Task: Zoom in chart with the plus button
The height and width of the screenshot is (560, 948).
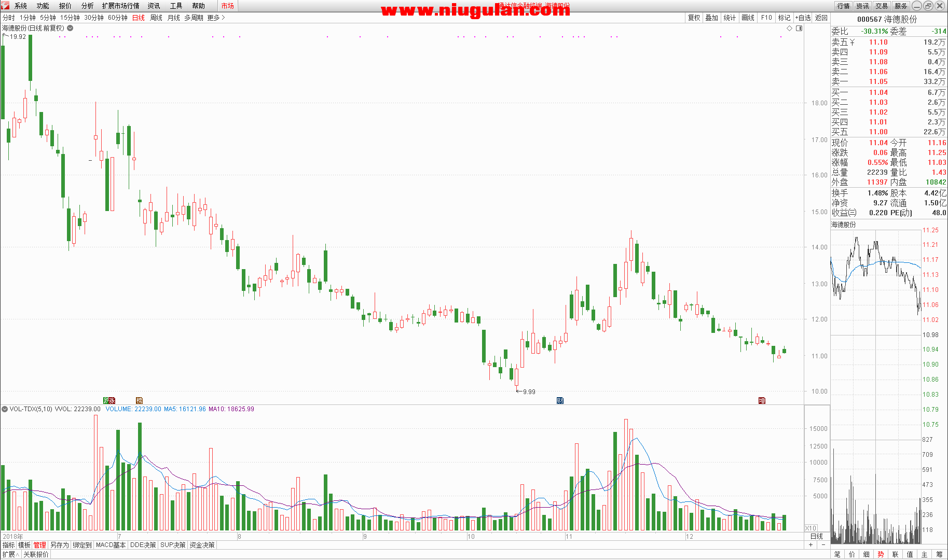Action: 811,545
